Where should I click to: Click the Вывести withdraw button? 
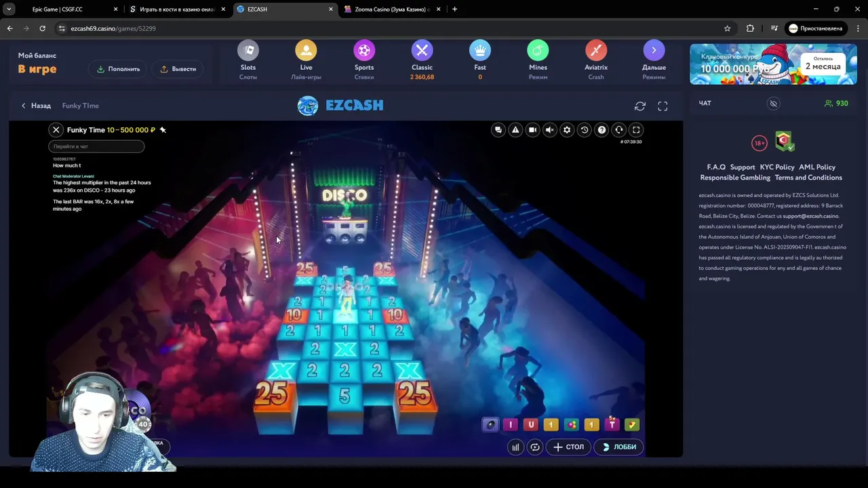(x=178, y=69)
